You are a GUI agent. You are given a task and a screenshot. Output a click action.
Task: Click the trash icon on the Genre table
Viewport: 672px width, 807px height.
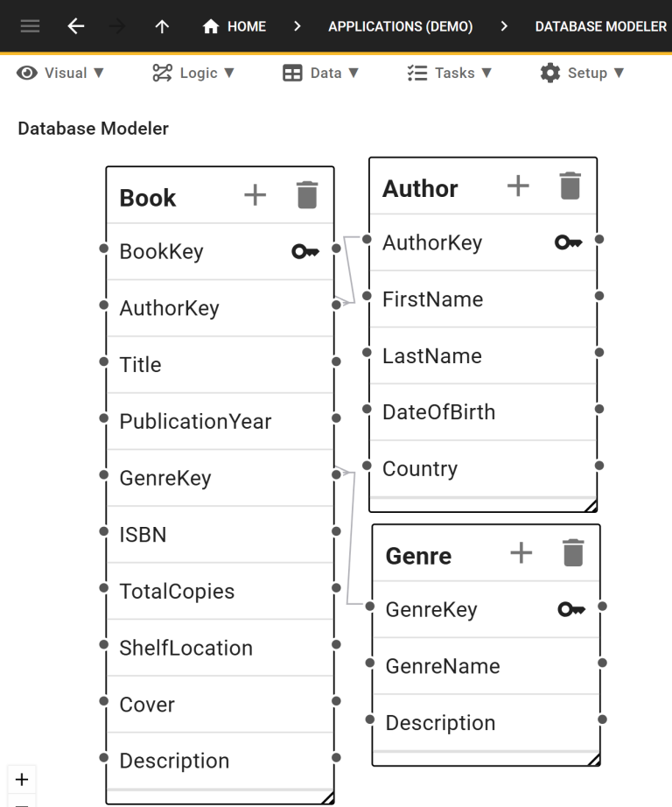(x=573, y=551)
